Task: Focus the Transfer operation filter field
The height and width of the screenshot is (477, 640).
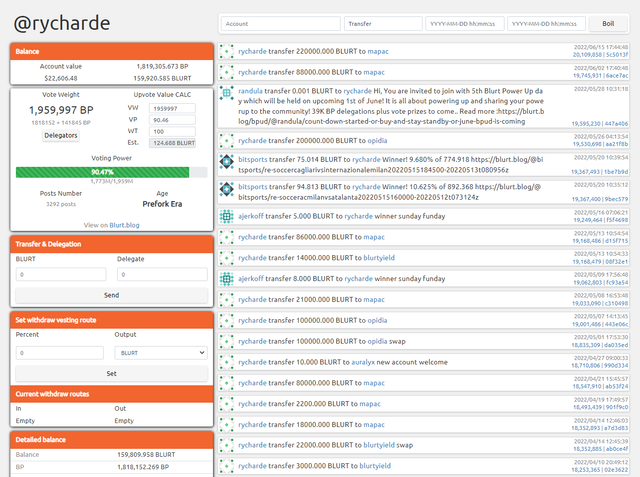Action: 383,24
